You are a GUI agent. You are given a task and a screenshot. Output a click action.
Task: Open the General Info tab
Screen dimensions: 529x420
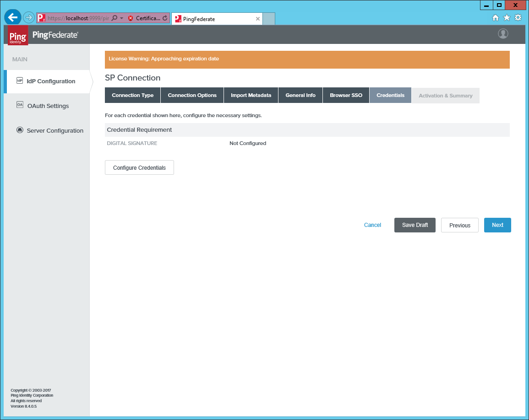300,96
